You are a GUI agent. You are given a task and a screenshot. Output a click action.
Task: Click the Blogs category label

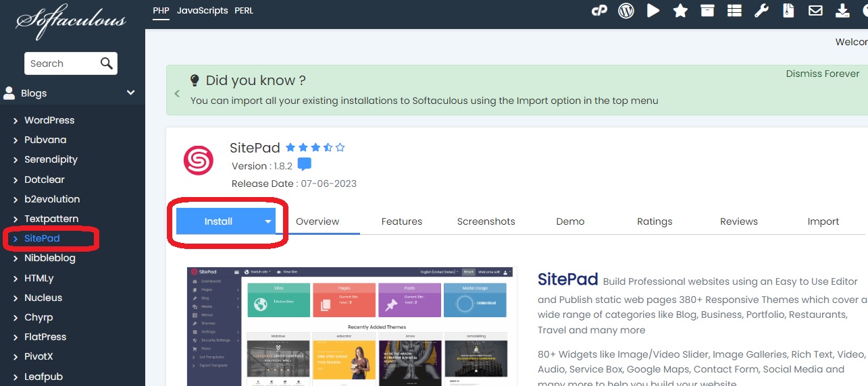click(34, 93)
